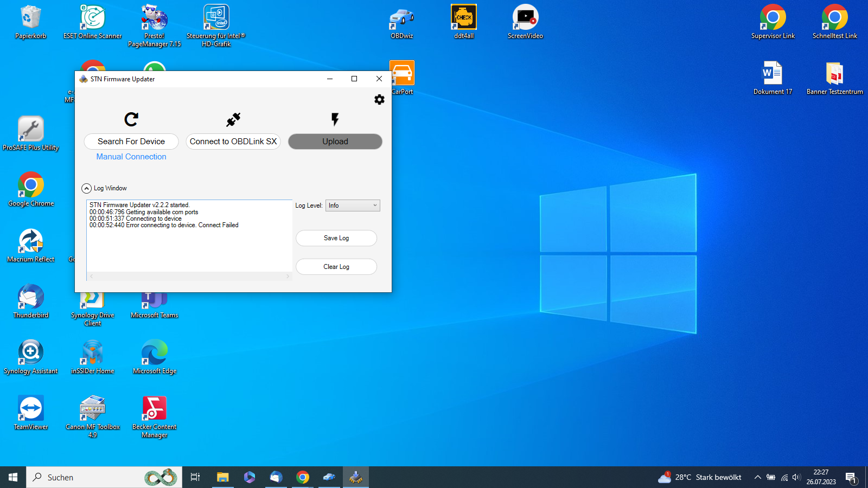Launch Google Chrome from the taskbar
Screen dimensions: 868x488
point(303,477)
